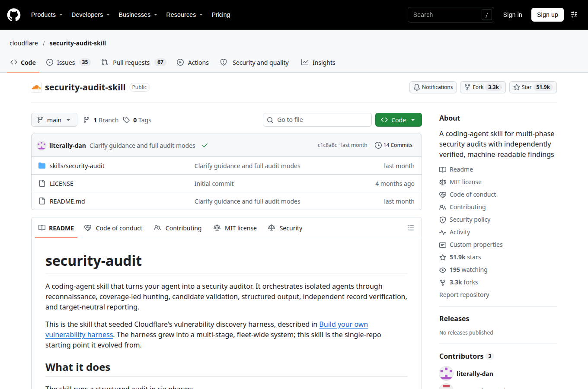Open the README outline list icon
This screenshot has width=588, height=389.
click(411, 228)
